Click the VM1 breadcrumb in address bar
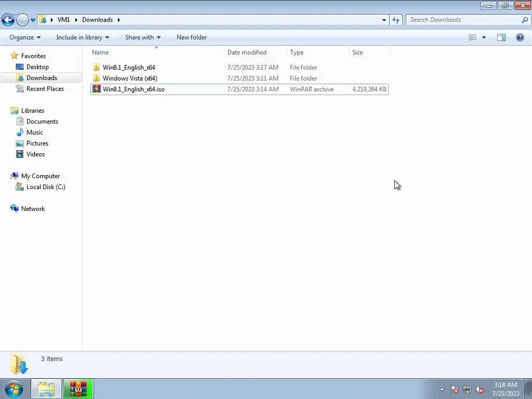532x399 pixels. (63, 20)
